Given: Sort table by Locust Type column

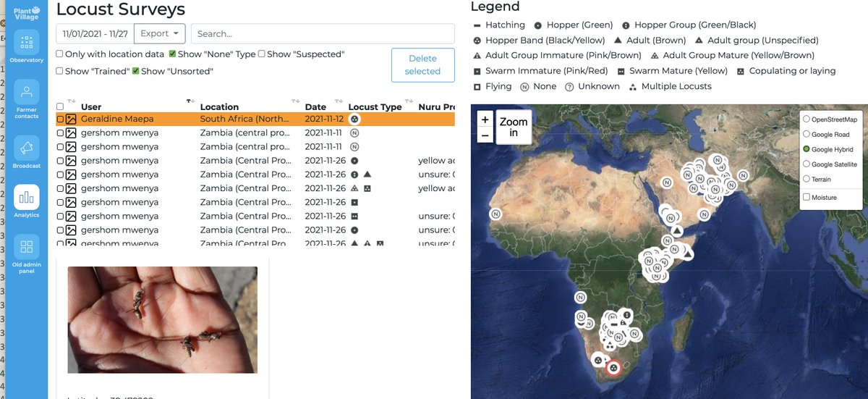Looking at the screenshot, I should (375, 106).
